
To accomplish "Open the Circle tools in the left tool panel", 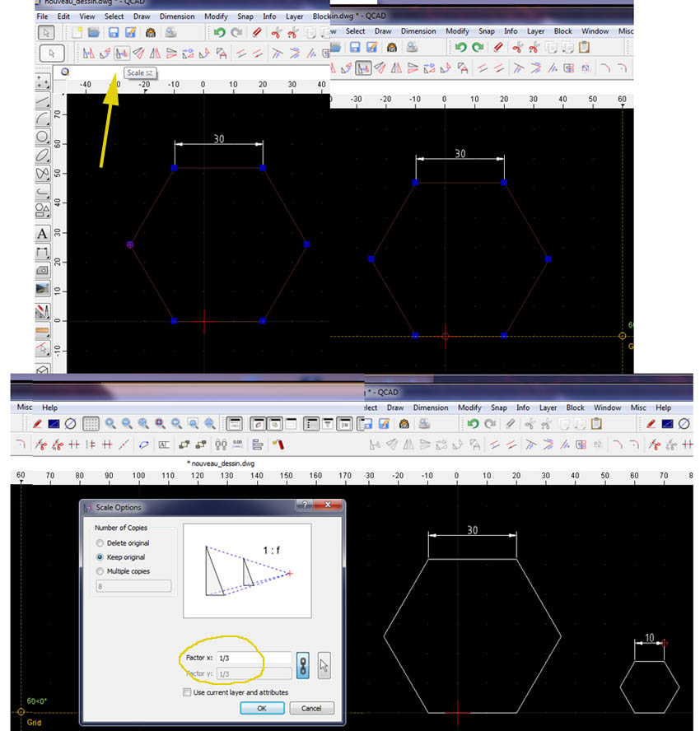I will point(43,137).
